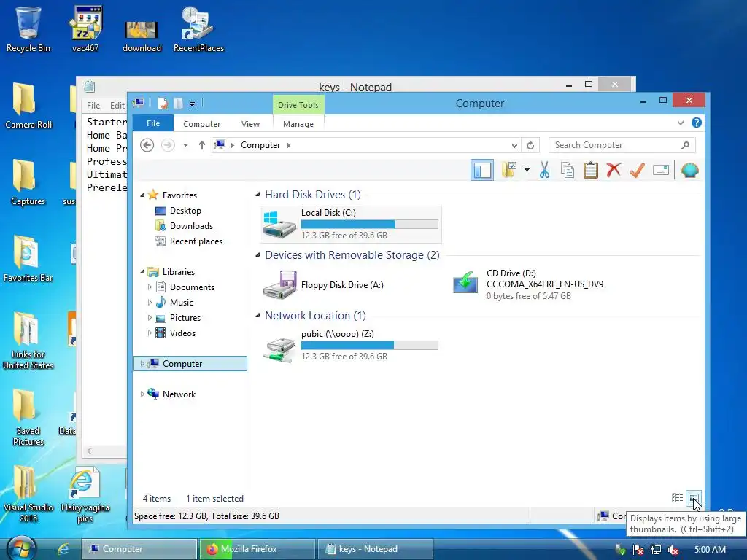Click File menu in keys Notepad
The height and width of the screenshot is (560, 747).
click(x=93, y=105)
